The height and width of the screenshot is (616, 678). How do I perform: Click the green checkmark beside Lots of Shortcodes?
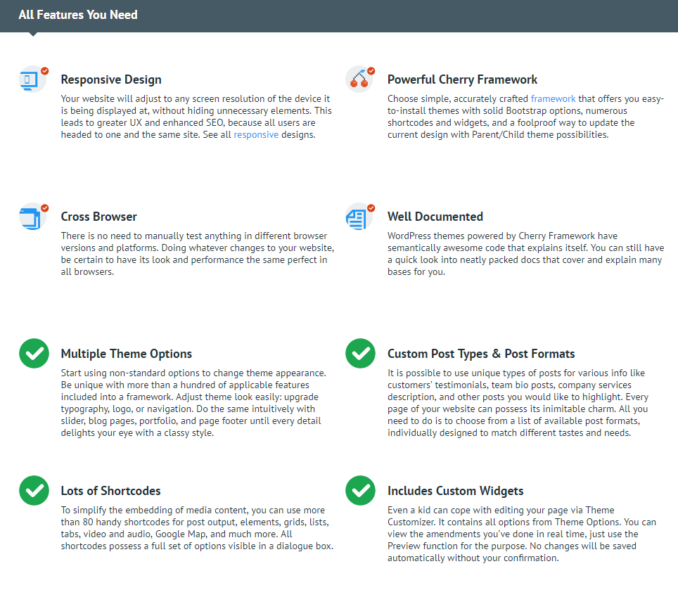tap(34, 490)
